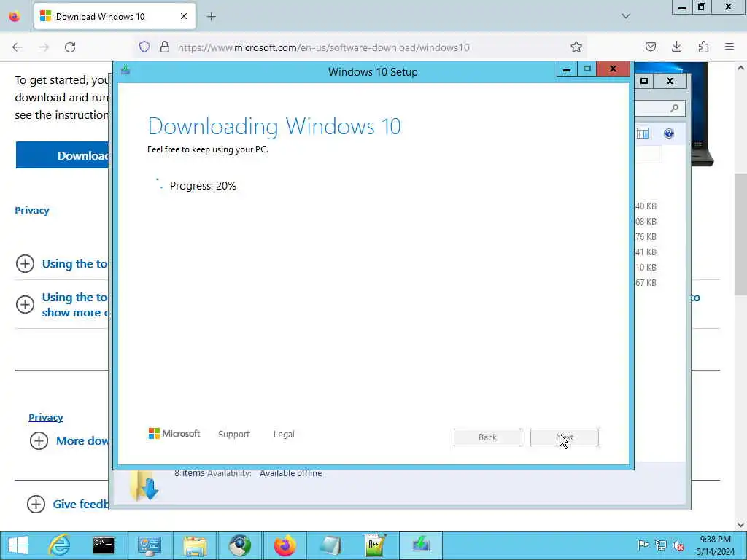The height and width of the screenshot is (560, 747).
Task: Click the Progress: 20% text
Action: [x=203, y=186]
